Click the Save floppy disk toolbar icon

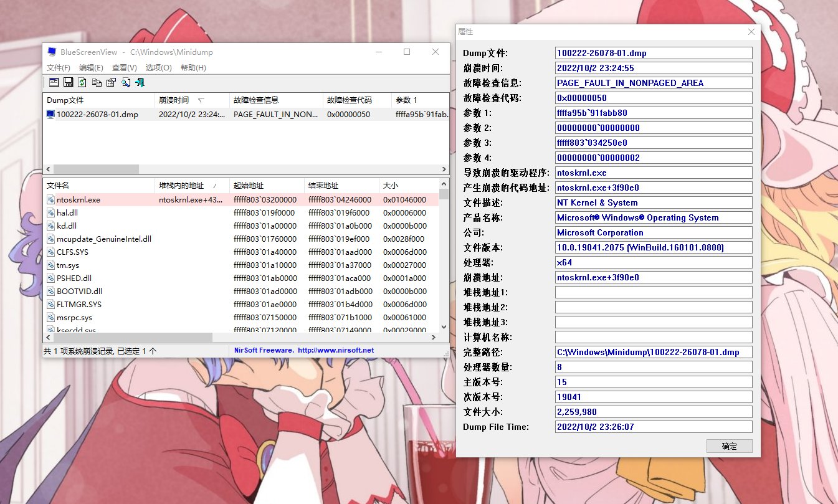tap(68, 82)
